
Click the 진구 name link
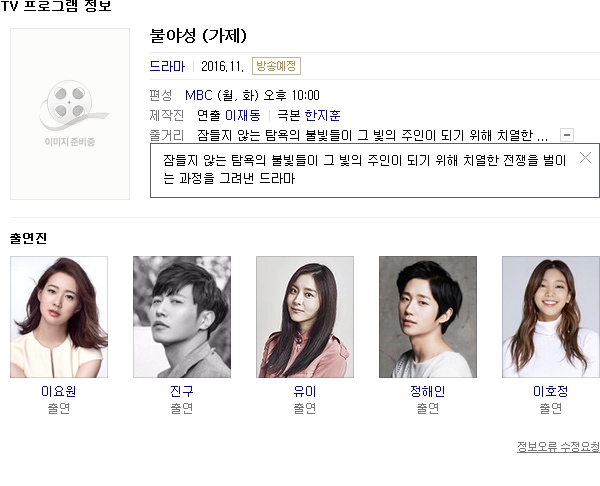click(x=182, y=391)
